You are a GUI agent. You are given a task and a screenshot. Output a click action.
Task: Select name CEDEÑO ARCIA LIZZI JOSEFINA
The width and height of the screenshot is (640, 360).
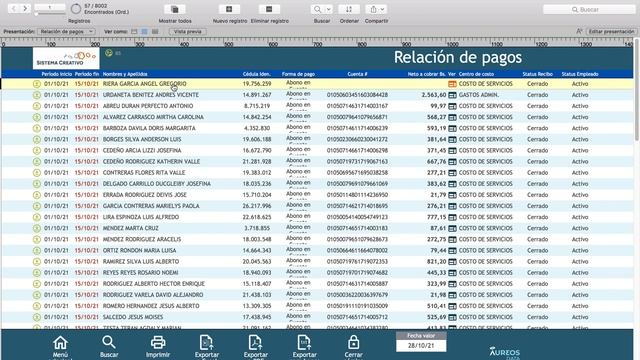pyautogui.click(x=142, y=151)
